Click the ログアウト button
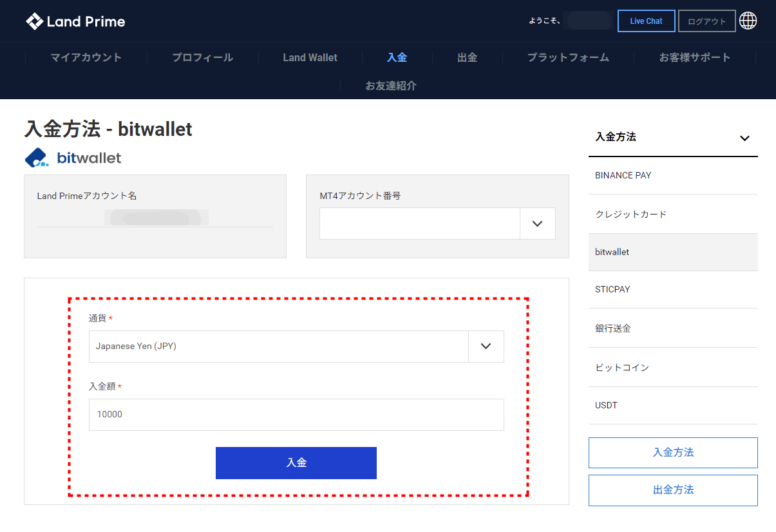The height and width of the screenshot is (532, 776). 706,21
